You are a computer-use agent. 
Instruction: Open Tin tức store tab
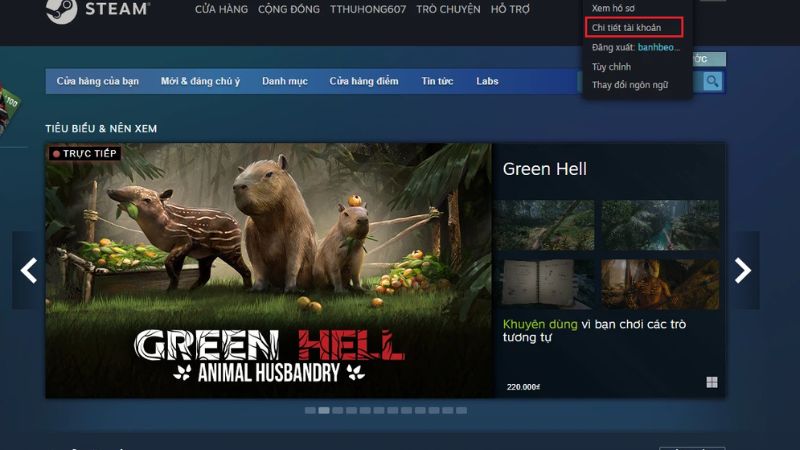pos(437,81)
